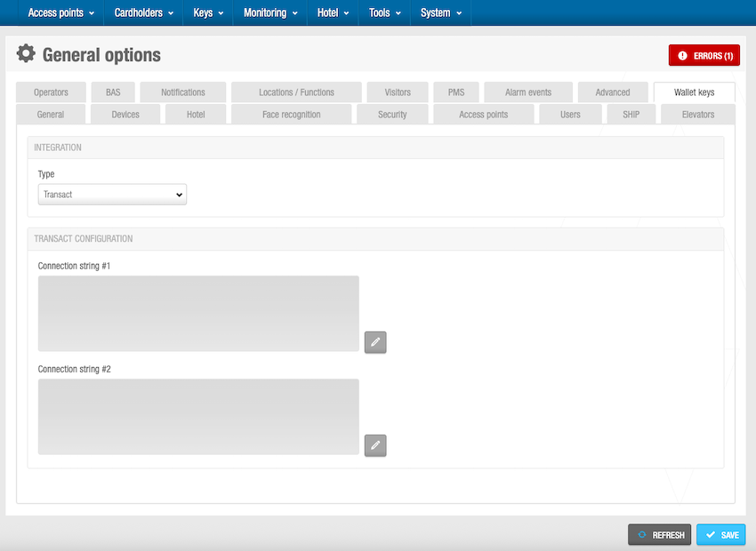Image resolution: width=756 pixels, height=551 pixels.
Task: Expand the Access points menu
Action: tap(61, 13)
